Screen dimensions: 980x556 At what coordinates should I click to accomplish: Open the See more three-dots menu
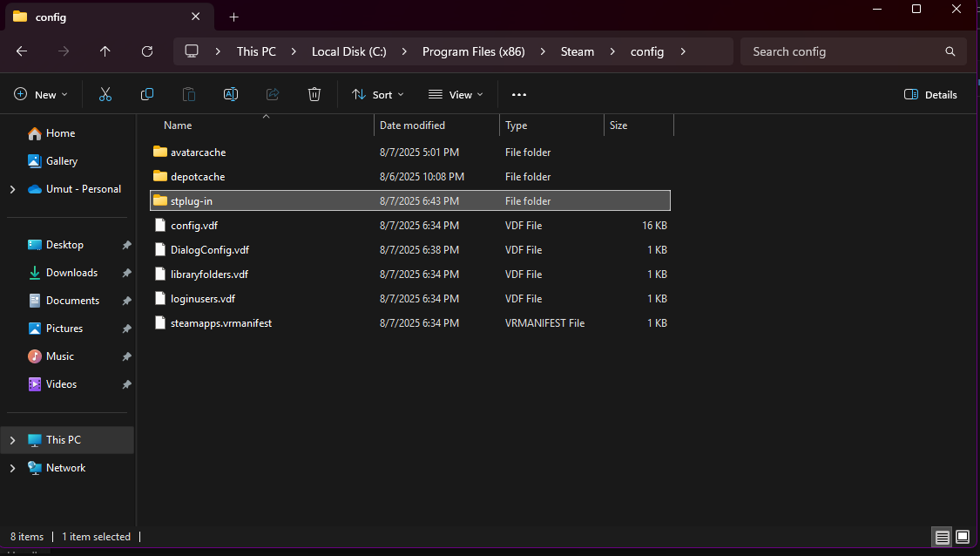(x=519, y=94)
